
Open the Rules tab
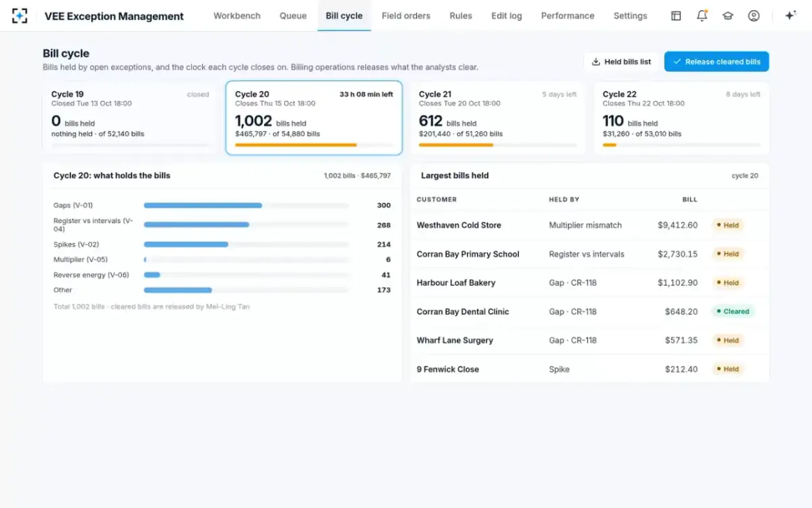(x=461, y=16)
